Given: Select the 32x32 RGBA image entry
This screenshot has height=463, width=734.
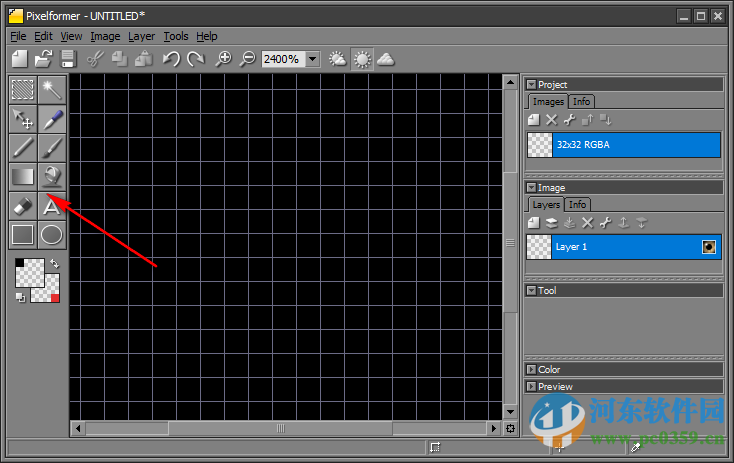Looking at the screenshot, I should tap(624, 145).
